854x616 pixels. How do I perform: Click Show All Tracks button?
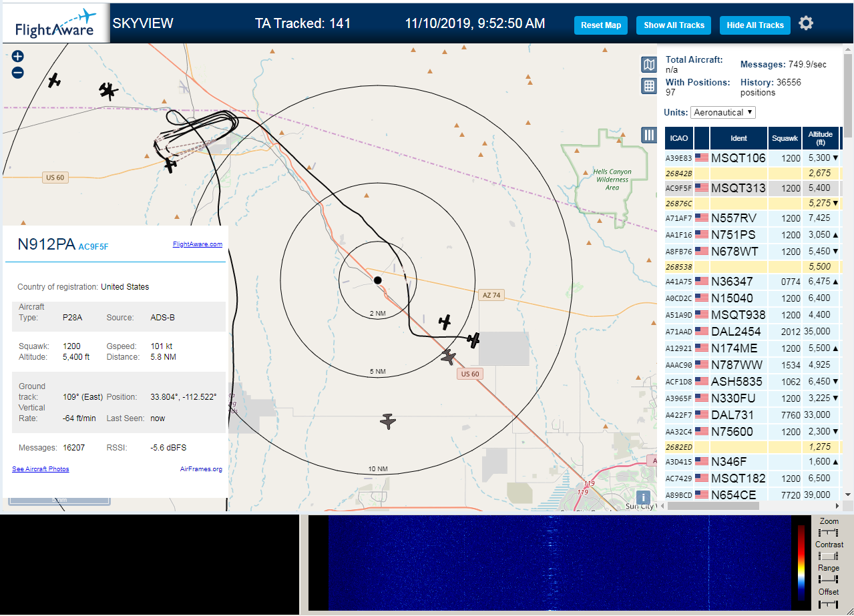(x=674, y=25)
